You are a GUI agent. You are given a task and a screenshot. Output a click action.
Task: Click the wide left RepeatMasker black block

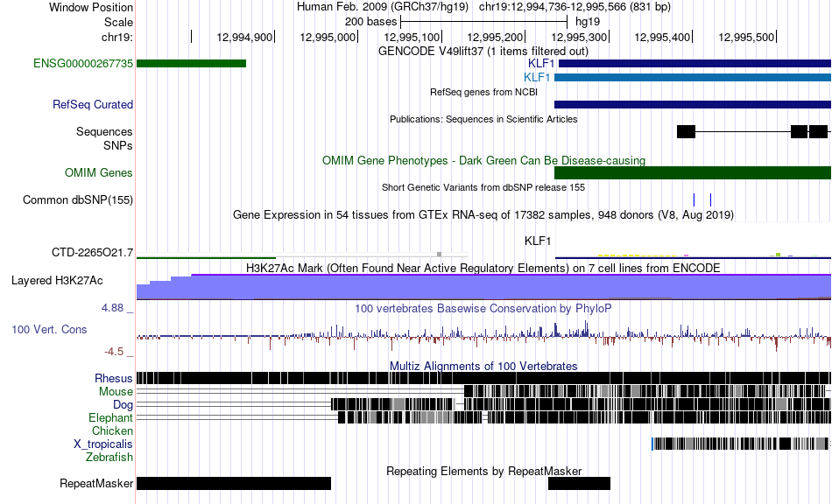pos(234,483)
